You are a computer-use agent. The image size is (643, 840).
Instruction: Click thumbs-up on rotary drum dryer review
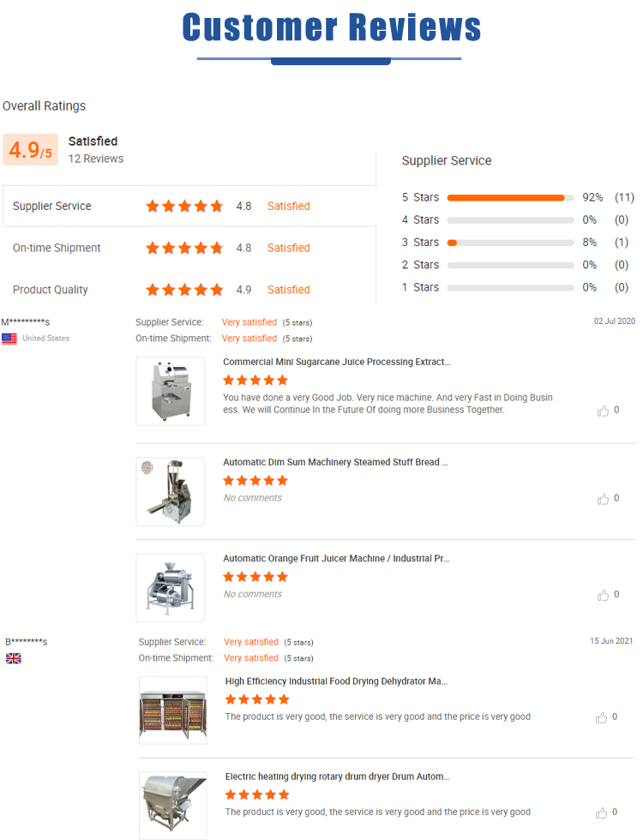pos(602,813)
